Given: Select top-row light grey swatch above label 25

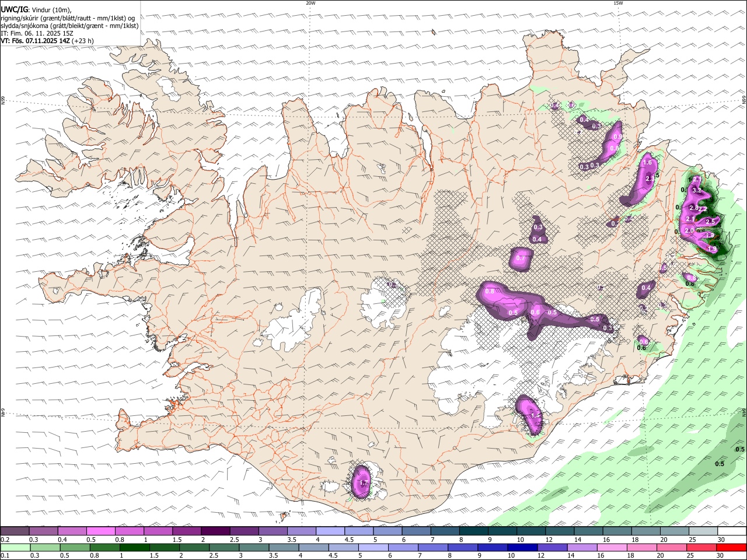Looking at the screenshot, I should point(703,531).
